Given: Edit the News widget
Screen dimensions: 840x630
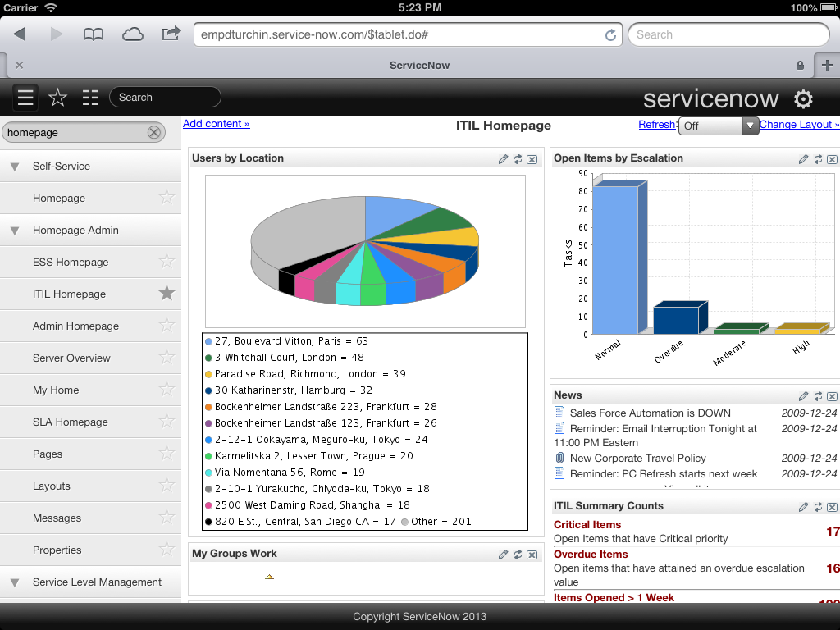Looking at the screenshot, I should pyautogui.click(x=803, y=396).
